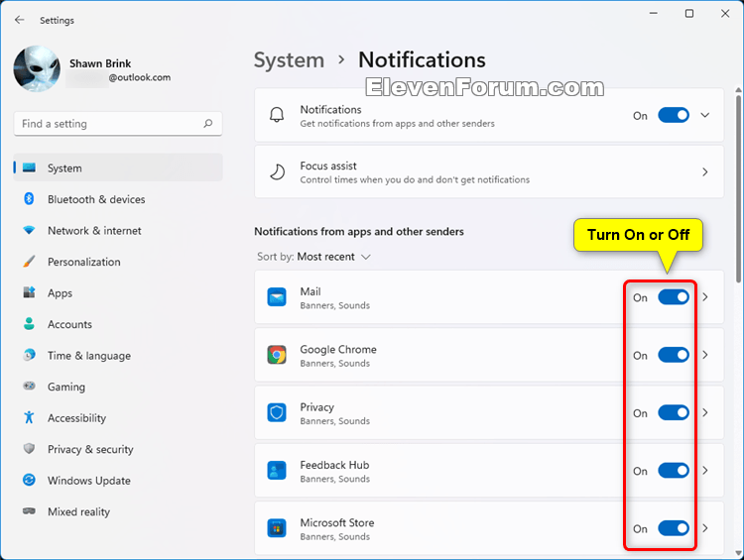This screenshot has width=744, height=560.
Task: Click the Mail app icon
Action: pyautogui.click(x=277, y=297)
